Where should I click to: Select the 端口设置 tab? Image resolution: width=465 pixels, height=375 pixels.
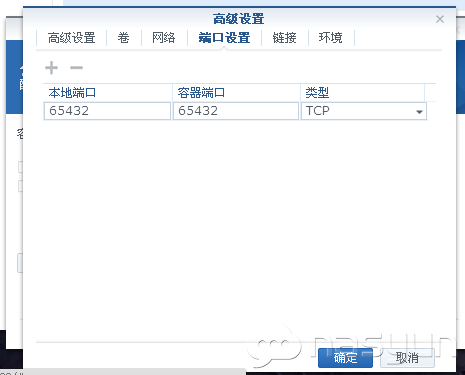coord(224,38)
